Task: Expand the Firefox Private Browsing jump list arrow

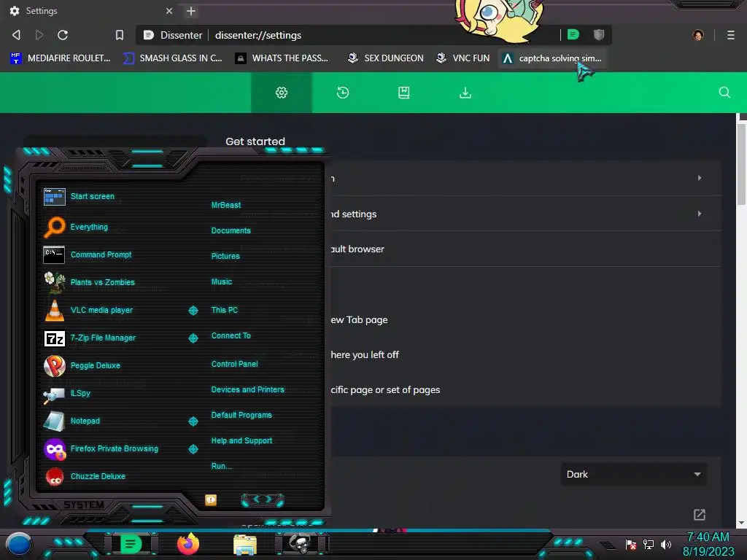Action: point(193,449)
